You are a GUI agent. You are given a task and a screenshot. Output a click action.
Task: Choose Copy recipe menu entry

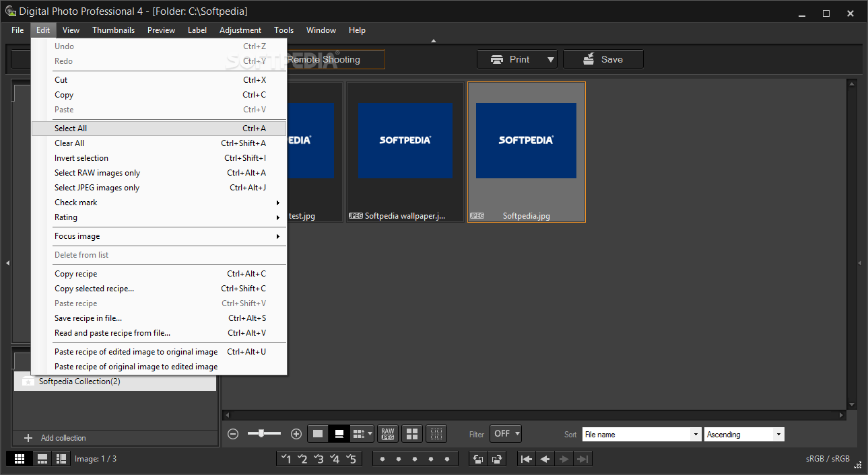159,274
